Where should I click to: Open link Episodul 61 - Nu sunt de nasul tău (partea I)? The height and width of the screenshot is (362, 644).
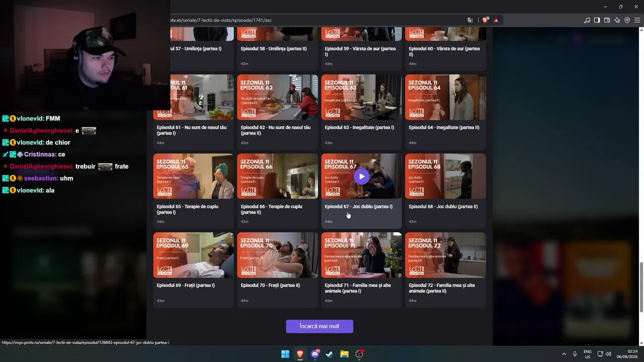point(192,130)
